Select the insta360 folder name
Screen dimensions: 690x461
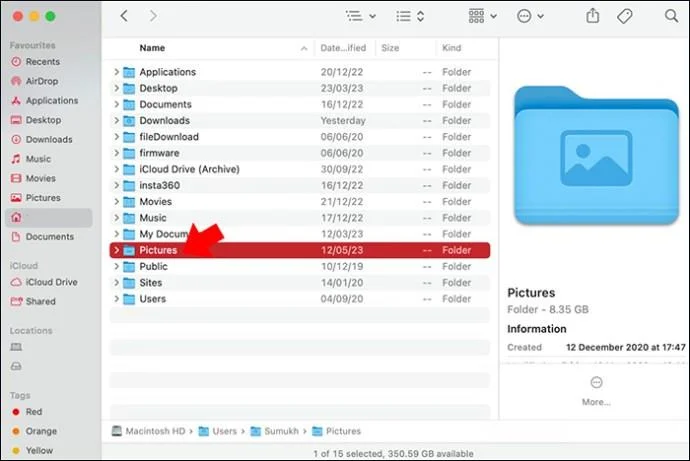(x=160, y=185)
